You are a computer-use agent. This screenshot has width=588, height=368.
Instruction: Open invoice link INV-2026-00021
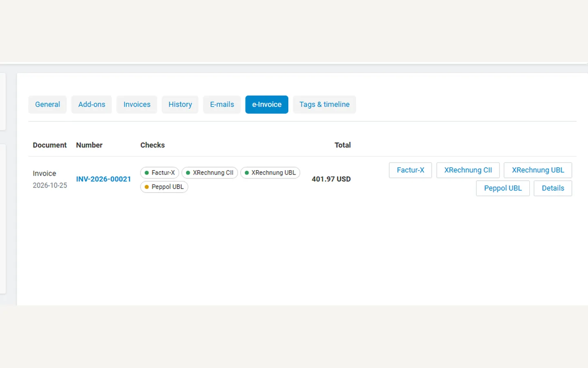click(x=103, y=179)
